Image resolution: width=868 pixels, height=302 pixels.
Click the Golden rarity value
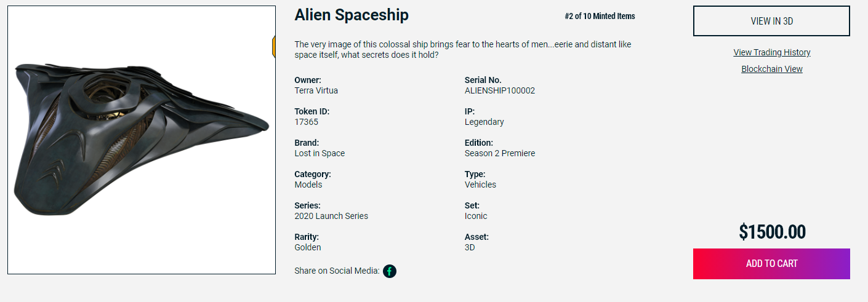308,247
